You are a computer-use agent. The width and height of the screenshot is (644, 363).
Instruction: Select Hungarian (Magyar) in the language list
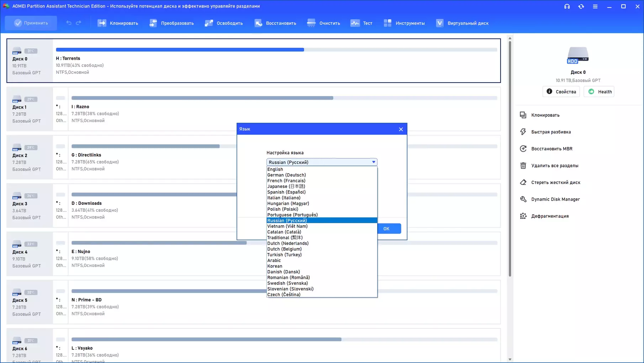point(322,204)
